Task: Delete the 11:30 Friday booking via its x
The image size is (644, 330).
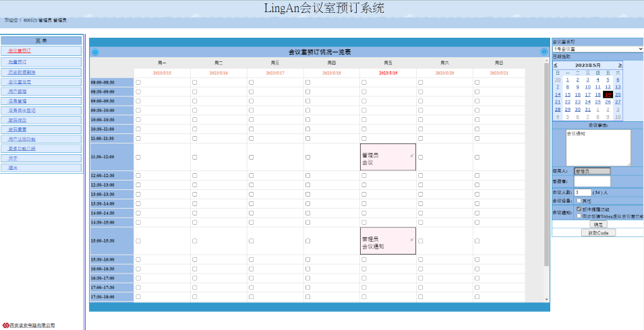Action: click(x=411, y=155)
